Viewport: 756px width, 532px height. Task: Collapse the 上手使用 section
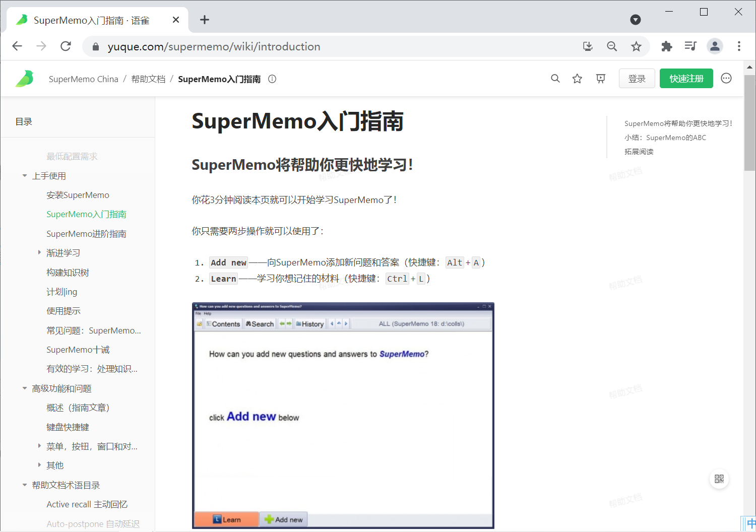25,176
